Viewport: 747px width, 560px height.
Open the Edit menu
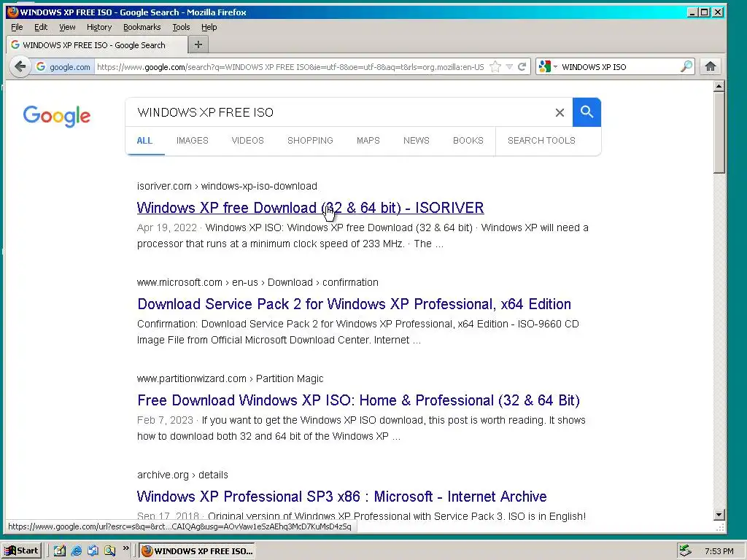tap(41, 27)
